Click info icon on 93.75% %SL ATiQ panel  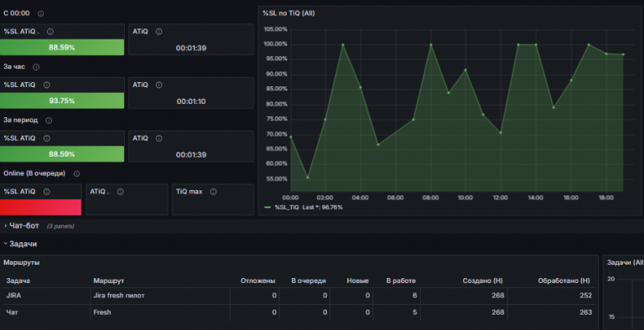click(47, 85)
